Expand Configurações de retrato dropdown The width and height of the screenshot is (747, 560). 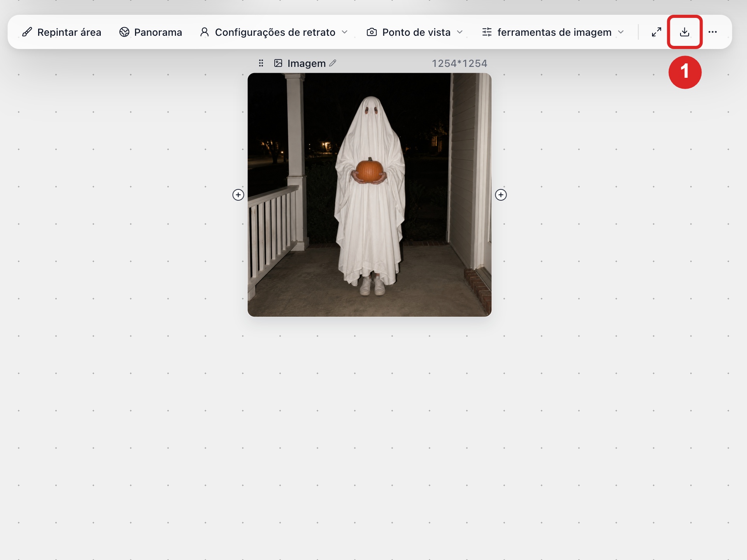274,32
